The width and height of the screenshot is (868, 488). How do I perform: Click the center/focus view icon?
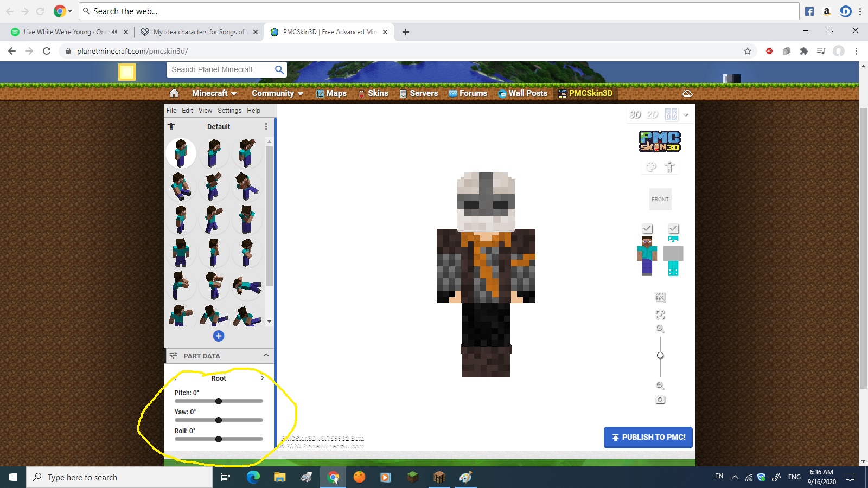(x=660, y=315)
